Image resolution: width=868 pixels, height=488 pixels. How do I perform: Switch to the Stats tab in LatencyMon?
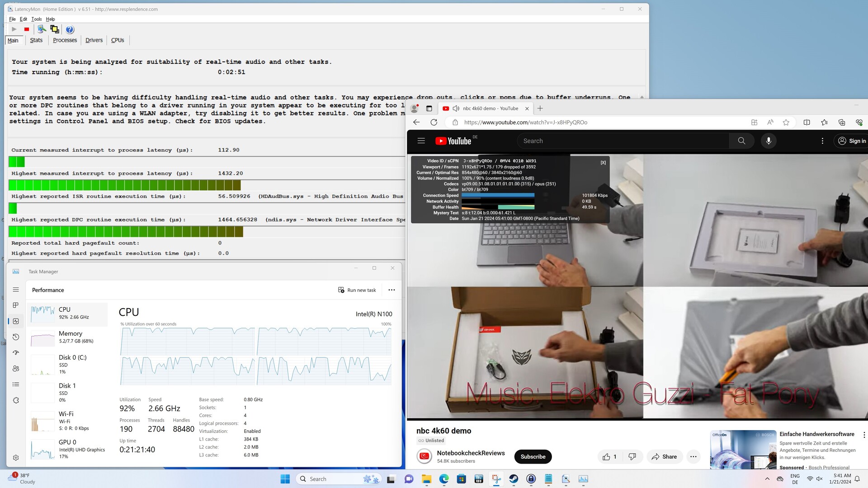tap(36, 40)
